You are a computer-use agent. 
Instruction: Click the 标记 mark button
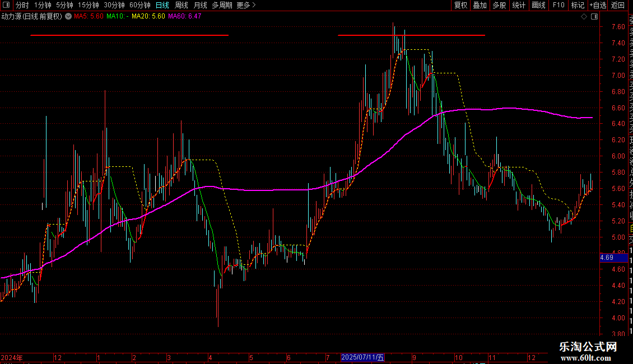point(578,5)
